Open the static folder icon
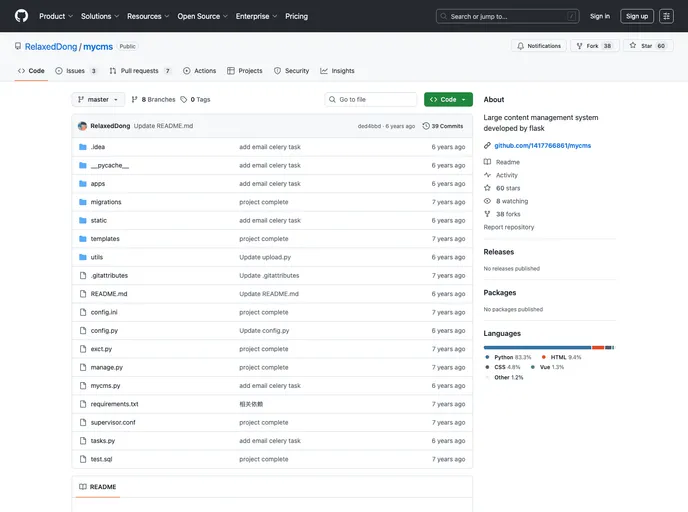Viewport: 688px width, 512px height. [x=82, y=220]
